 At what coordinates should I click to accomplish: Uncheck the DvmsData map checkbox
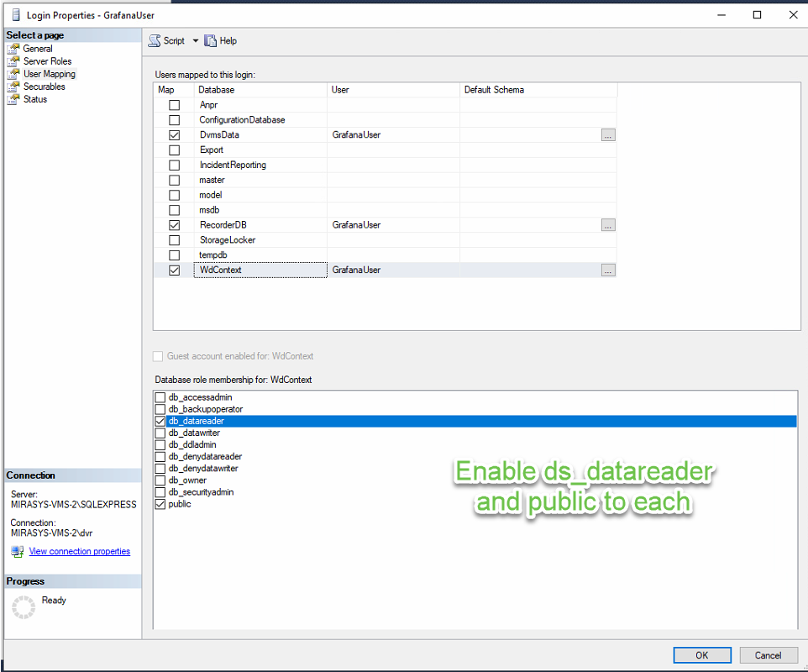click(x=175, y=135)
